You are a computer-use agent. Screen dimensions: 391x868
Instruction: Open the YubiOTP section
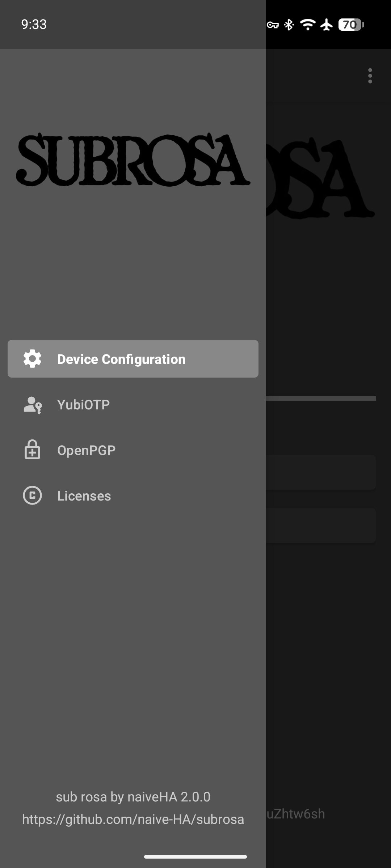pyautogui.click(x=133, y=404)
